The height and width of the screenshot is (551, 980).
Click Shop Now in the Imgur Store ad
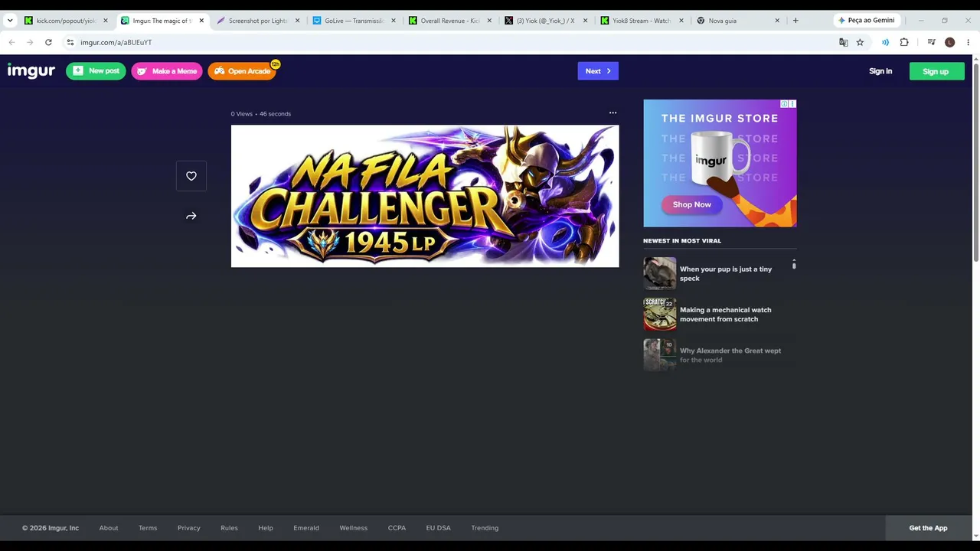(692, 204)
